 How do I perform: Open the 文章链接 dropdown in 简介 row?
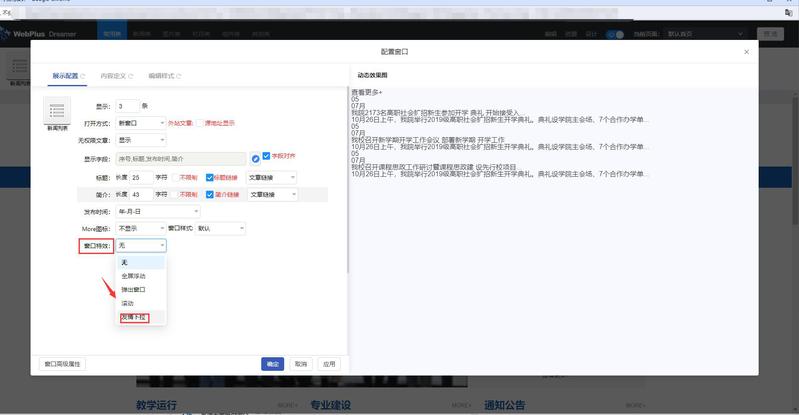click(272, 194)
